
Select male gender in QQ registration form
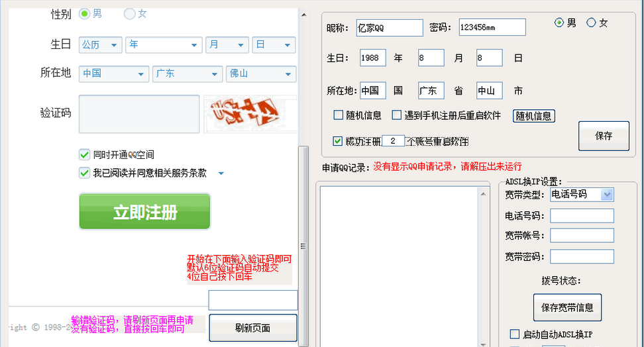point(85,14)
